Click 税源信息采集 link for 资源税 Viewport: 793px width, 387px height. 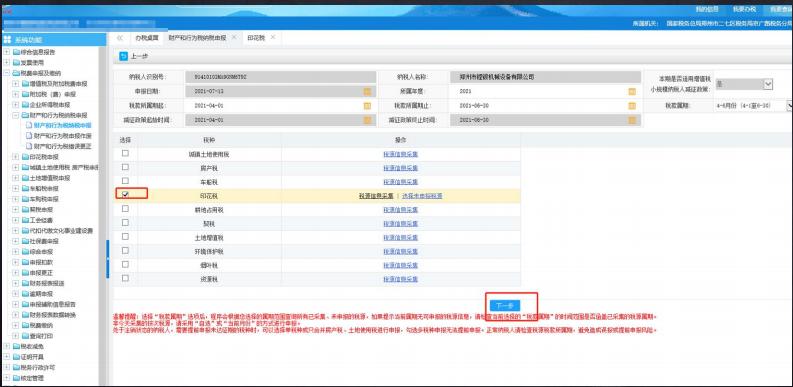401,279
